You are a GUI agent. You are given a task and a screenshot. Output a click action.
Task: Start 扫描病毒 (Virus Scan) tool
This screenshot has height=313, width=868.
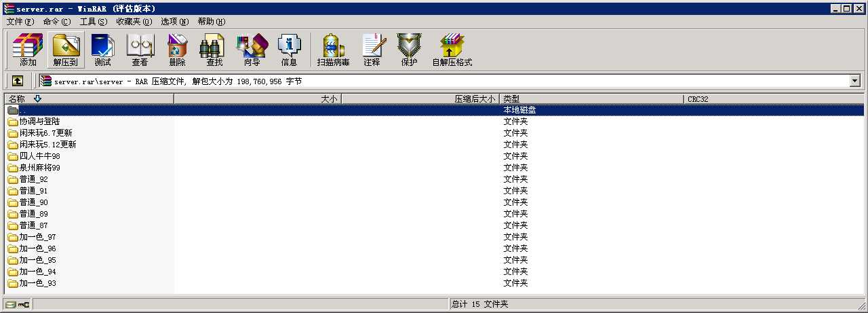(333, 50)
